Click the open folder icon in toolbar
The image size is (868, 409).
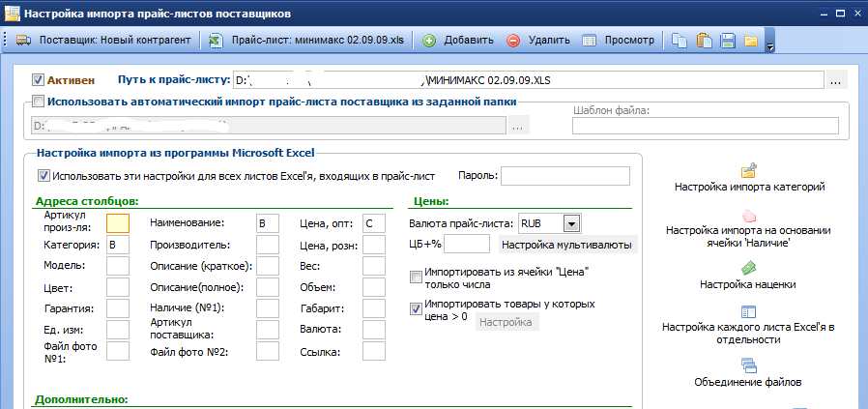751,41
